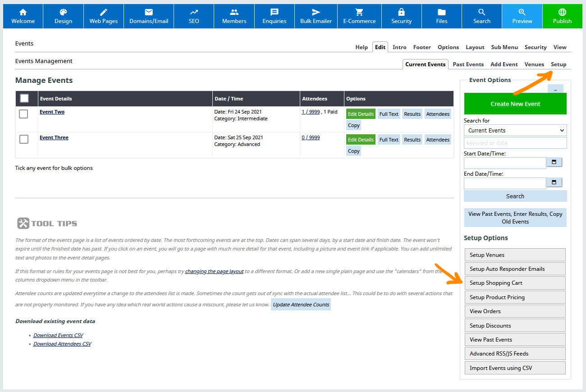This screenshot has height=392, width=586.
Task: Click the Web Pages pencil icon
Action: 104,13
